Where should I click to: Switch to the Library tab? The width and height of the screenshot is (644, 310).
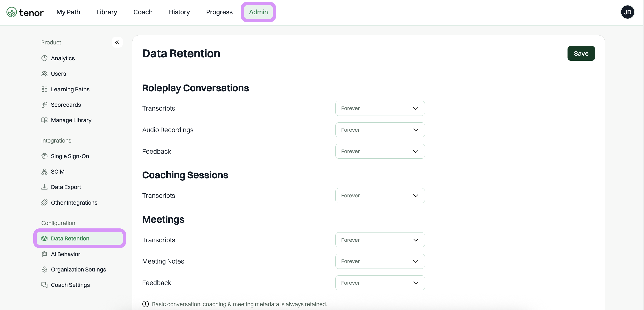point(107,12)
